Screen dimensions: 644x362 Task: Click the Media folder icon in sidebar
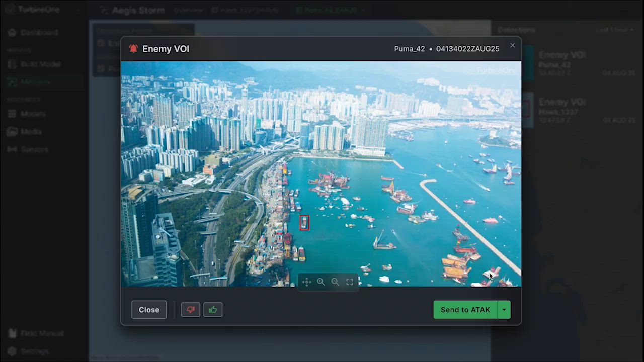pos(12,132)
